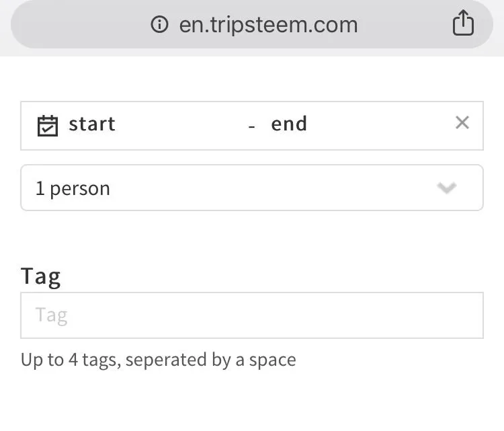The image size is (504, 431).
Task: Tap the share icon in address bar
Action: (463, 22)
